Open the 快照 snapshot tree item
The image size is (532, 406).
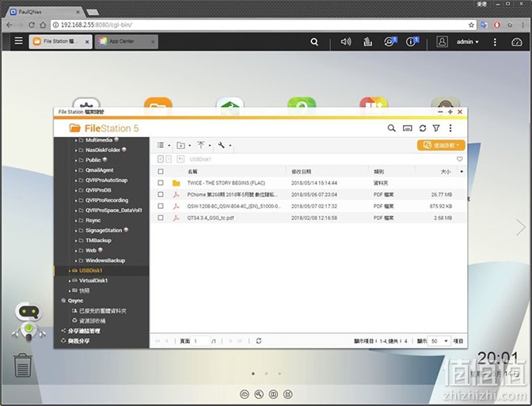(85, 290)
